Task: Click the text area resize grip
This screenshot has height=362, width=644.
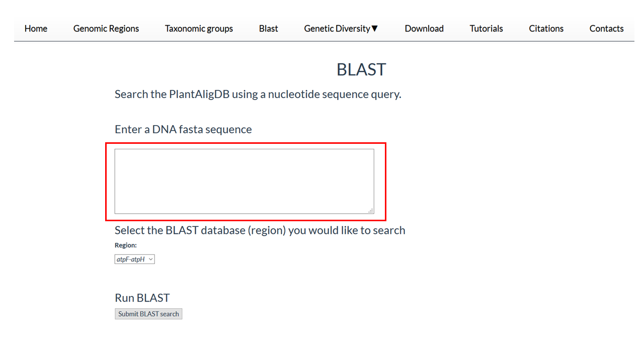Action: [x=371, y=211]
